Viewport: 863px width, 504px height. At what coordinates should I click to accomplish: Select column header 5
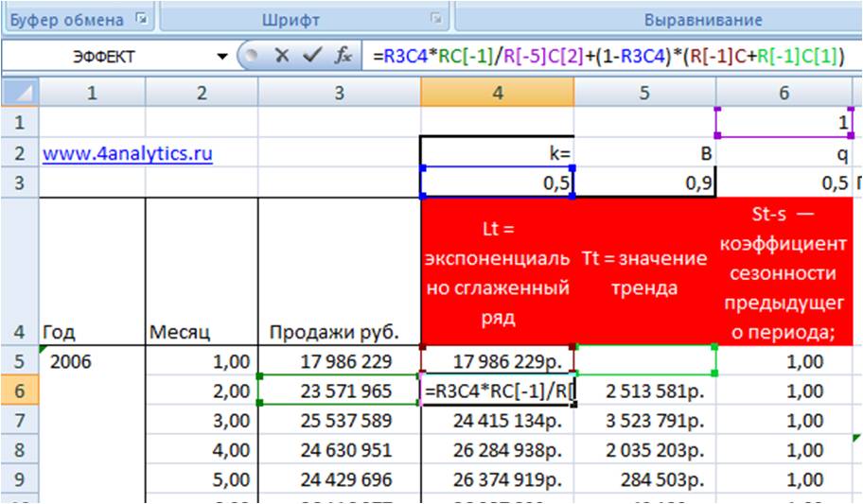click(644, 93)
